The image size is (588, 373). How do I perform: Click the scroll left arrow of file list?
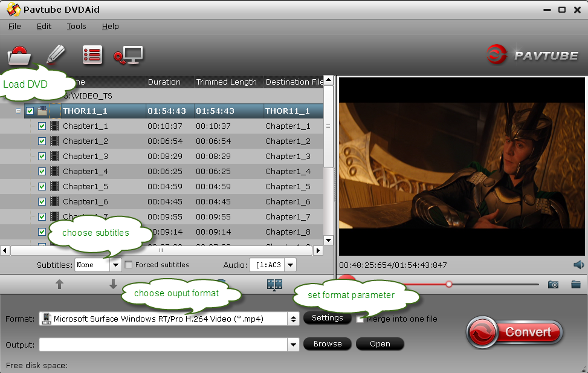[x=5, y=250]
